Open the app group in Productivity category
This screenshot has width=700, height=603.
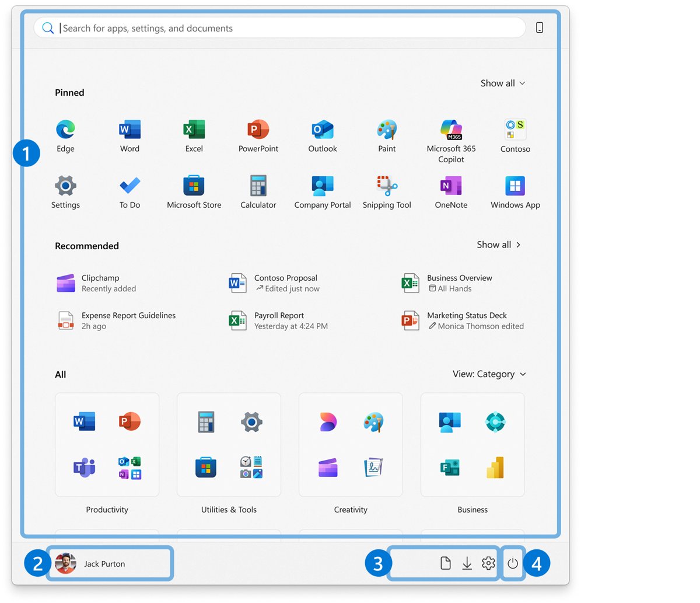pyautogui.click(x=129, y=468)
